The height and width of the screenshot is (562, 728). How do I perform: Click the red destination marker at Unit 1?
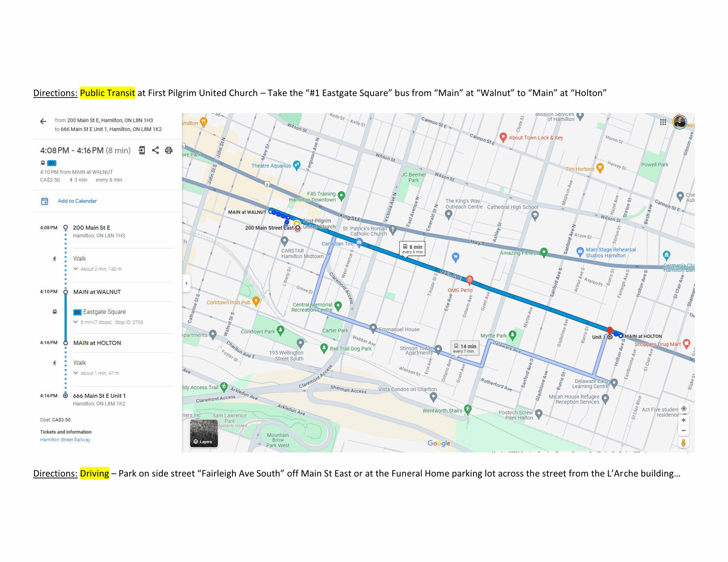[610, 330]
